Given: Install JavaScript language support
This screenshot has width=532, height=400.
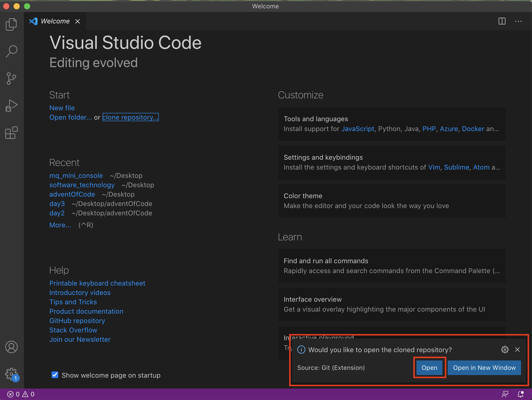Looking at the screenshot, I should click(358, 129).
